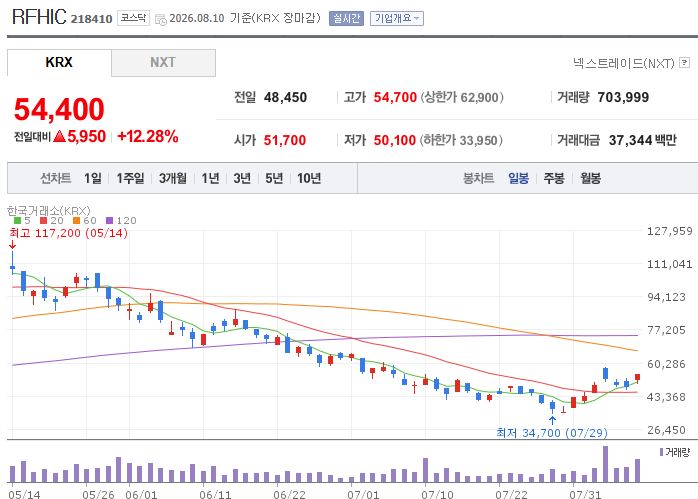This screenshot has height=499, width=698.
Task: Click the open price 51,700
Action: [x=285, y=141]
